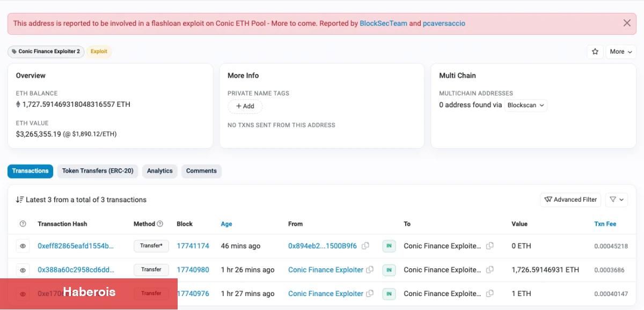Image resolution: width=644 pixels, height=310 pixels.
Task: Preview transaction 0x388a60c2958cd6dd with eye icon
Action: [23, 270]
